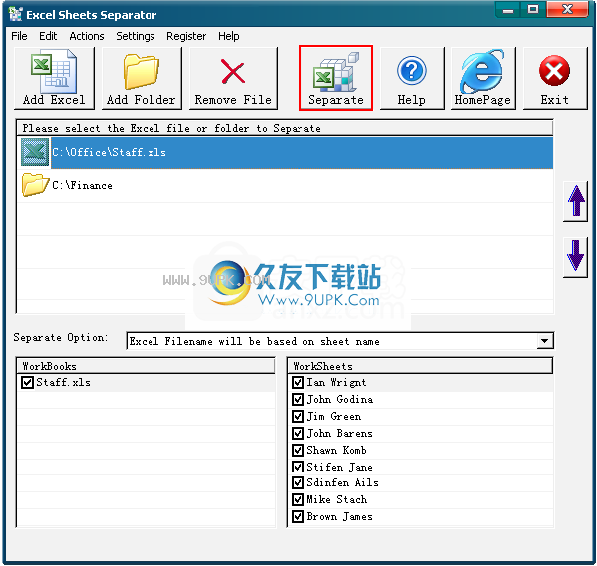Start the Separate operation

(x=335, y=78)
